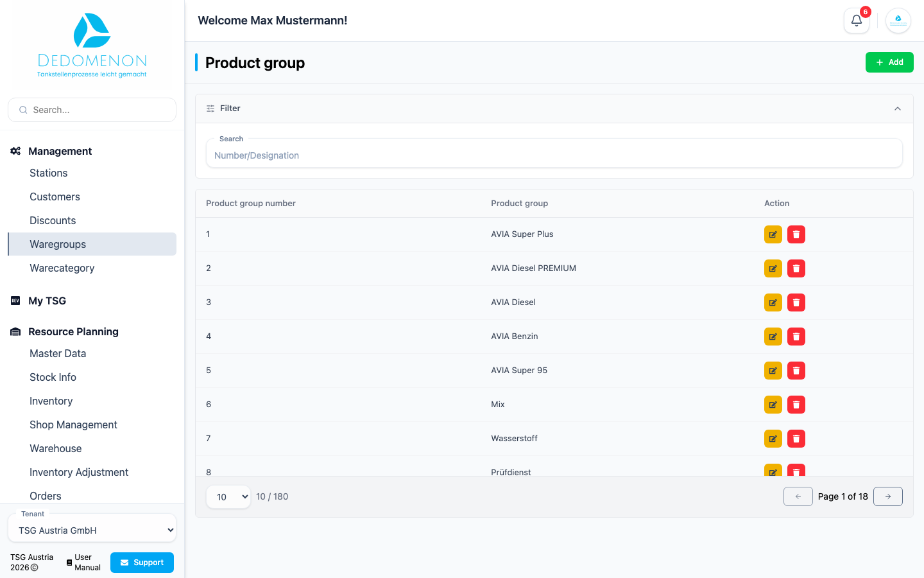Open Inventory in the sidebar

(92, 401)
